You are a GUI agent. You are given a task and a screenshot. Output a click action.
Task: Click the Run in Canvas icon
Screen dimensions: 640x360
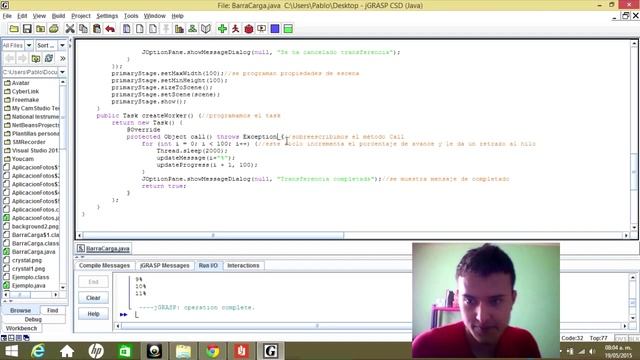pyautogui.click(x=262, y=29)
